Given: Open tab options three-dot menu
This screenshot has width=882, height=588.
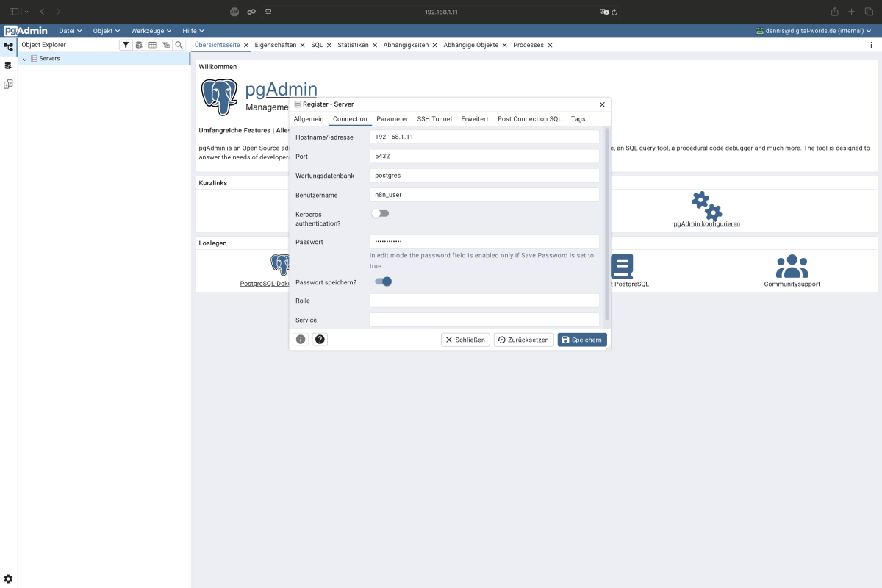Looking at the screenshot, I should click(872, 45).
